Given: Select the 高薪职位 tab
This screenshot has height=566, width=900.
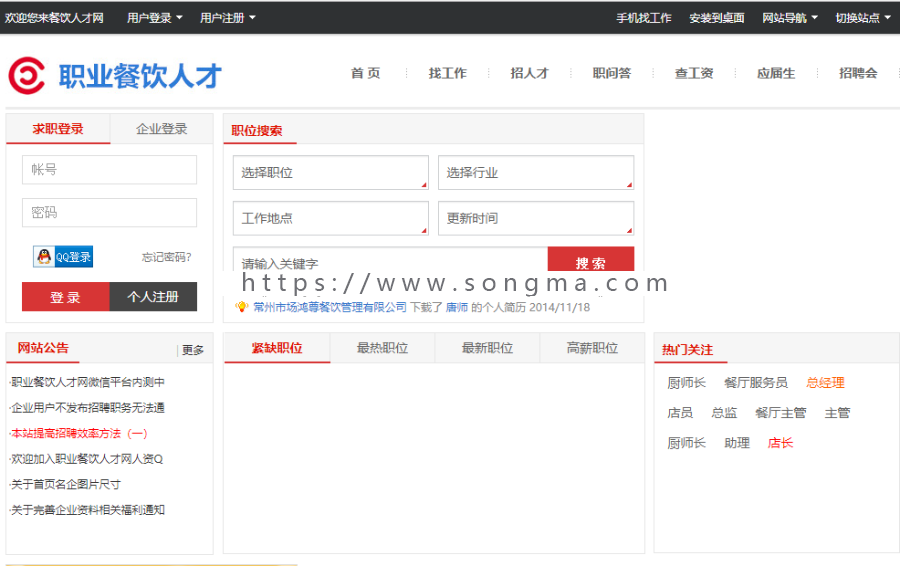Looking at the screenshot, I should [592, 348].
